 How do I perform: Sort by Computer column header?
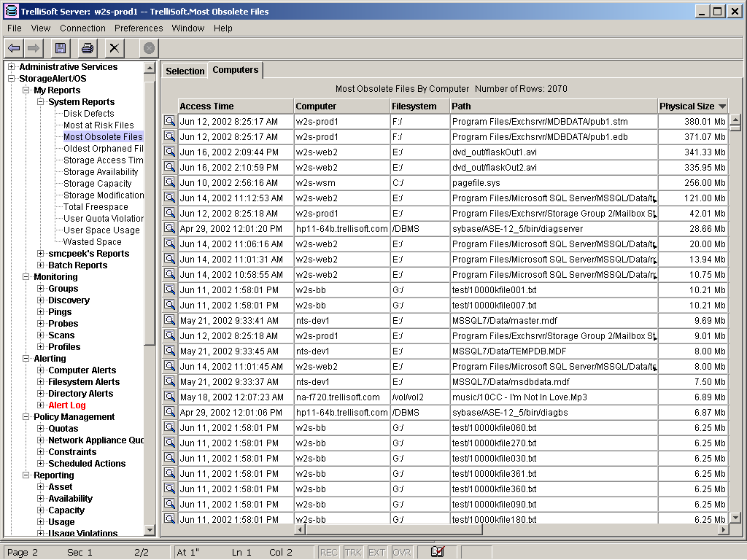[x=341, y=106]
